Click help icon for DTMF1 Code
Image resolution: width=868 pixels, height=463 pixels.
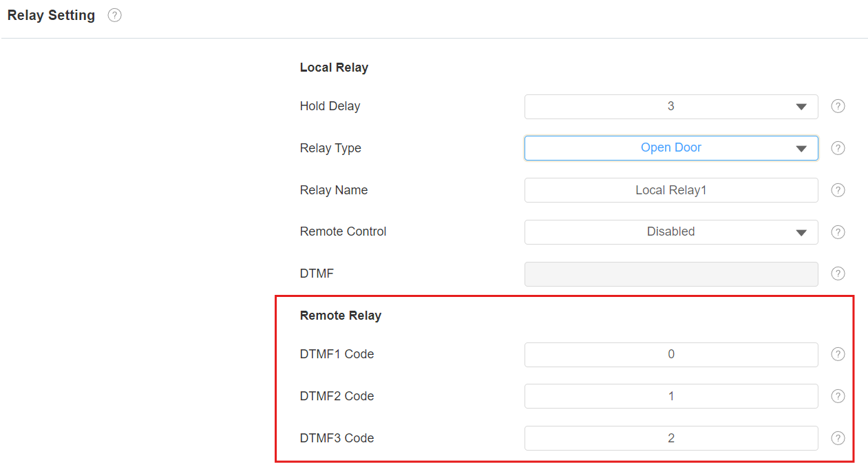coord(838,354)
